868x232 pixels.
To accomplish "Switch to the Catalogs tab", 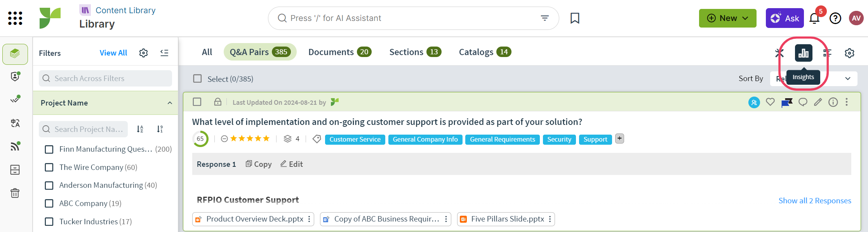I will [x=485, y=52].
